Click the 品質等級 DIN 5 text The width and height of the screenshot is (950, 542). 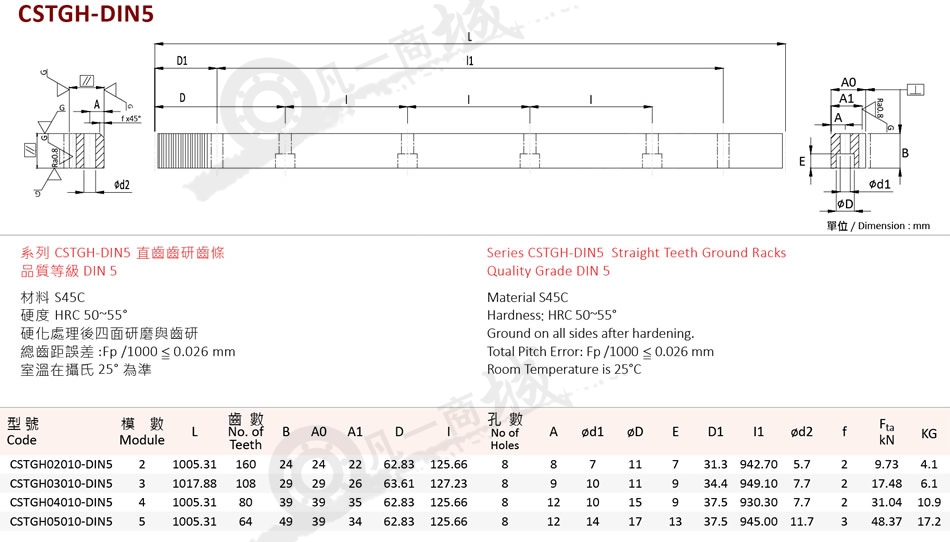68,271
